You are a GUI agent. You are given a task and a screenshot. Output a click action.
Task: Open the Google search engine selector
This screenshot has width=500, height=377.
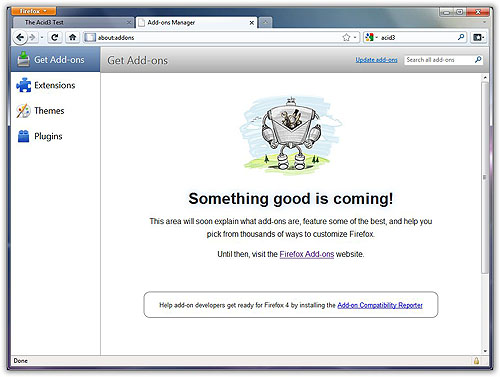click(371, 37)
